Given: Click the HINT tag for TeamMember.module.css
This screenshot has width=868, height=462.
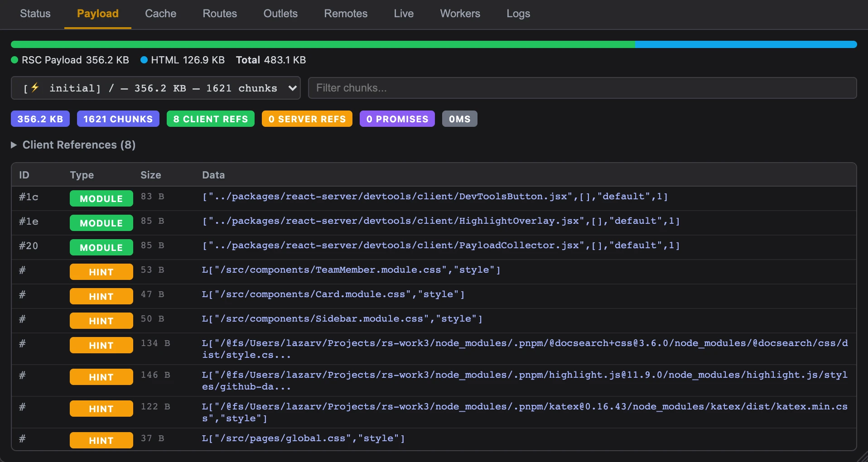Looking at the screenshot, I should click(101, 272).
